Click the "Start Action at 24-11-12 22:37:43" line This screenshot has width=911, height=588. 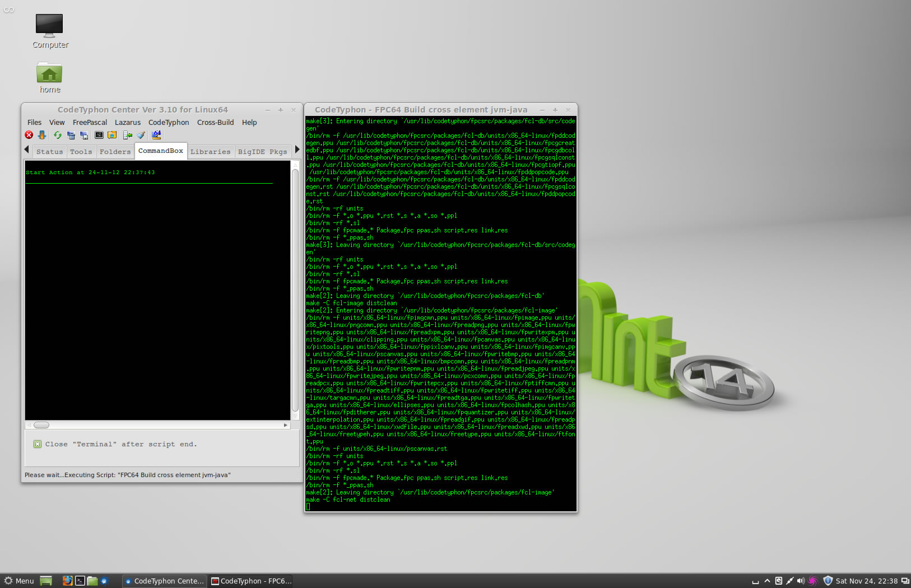click(90, 172)
